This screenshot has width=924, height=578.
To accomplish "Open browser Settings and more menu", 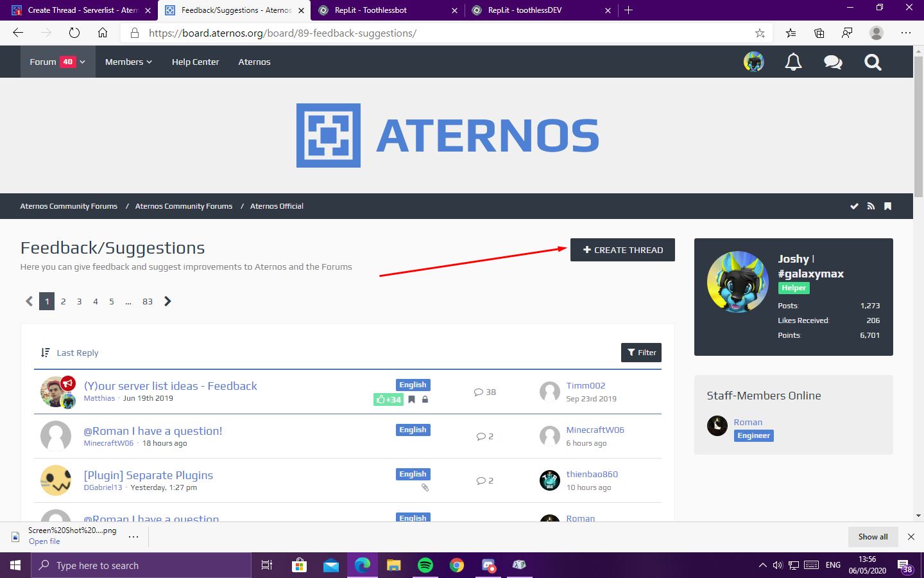I will [x=906, y=33].
